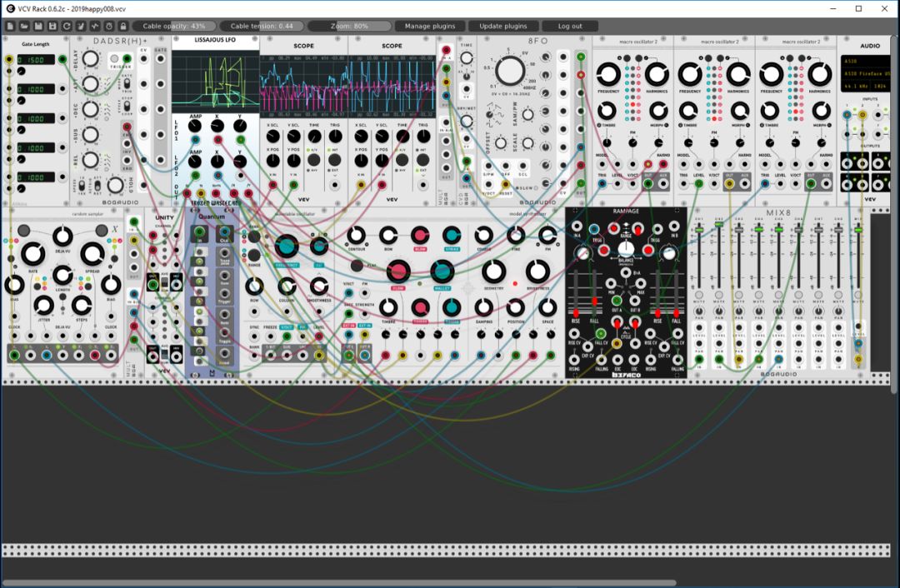Image resolution: width=900 pixels, height=588 pixels.
Task: Click first macro oscillator left model button
Action: point(627,58)
